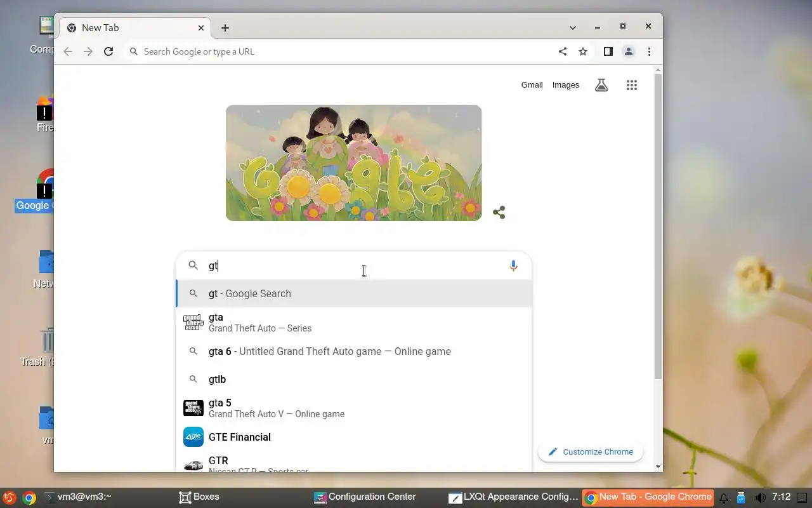The image size is (812, 508).
Task: Click the removable devices tray icon
Action: [741, 497]
